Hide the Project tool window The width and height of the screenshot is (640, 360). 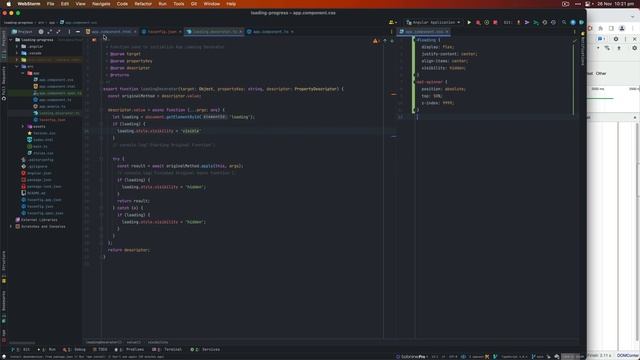[78, 31]
